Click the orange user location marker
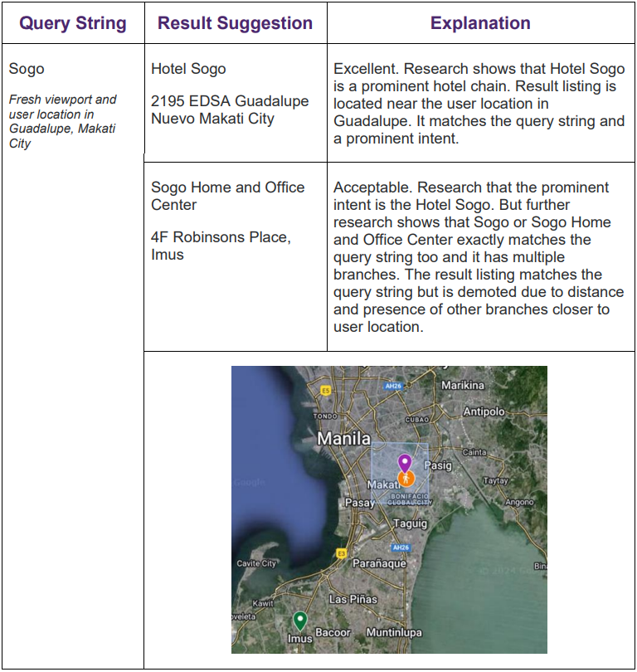This screenshot has height=672, width=637. tap(406, 479)
